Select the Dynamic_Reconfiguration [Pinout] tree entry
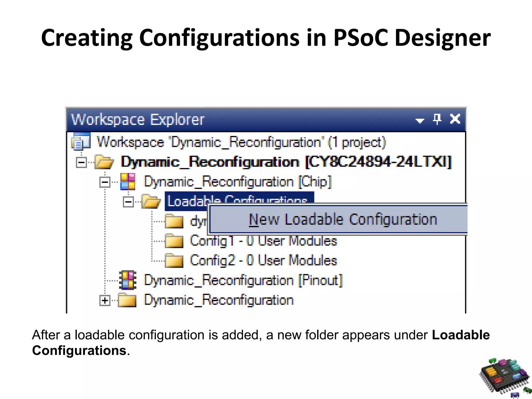 click(x=243, y=281)
